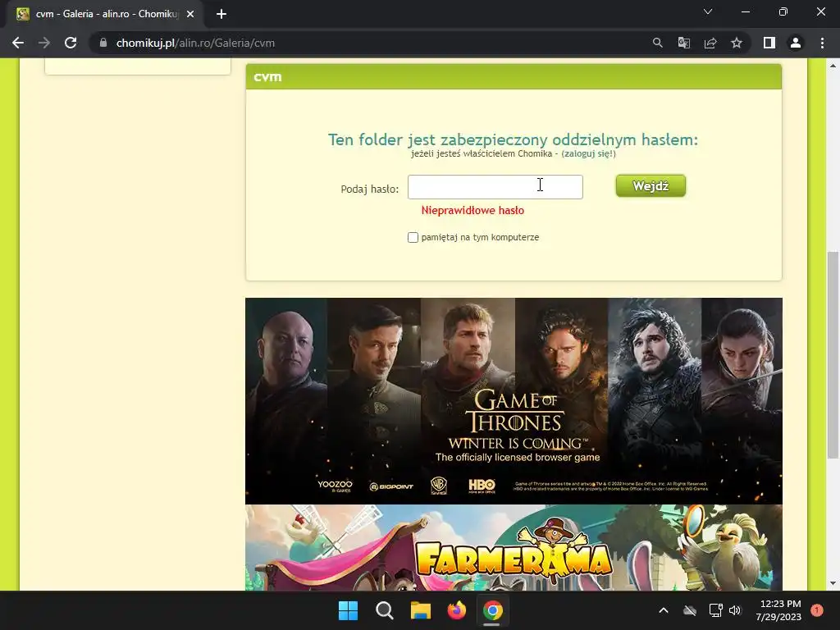Click the cloud sync tray icon

pyautogui.click(x=689, y=610)
